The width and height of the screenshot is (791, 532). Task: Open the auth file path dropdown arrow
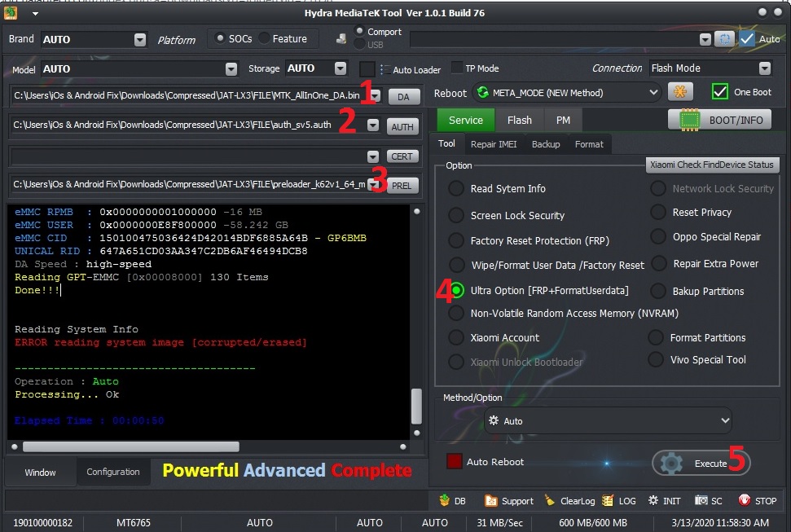373,125
